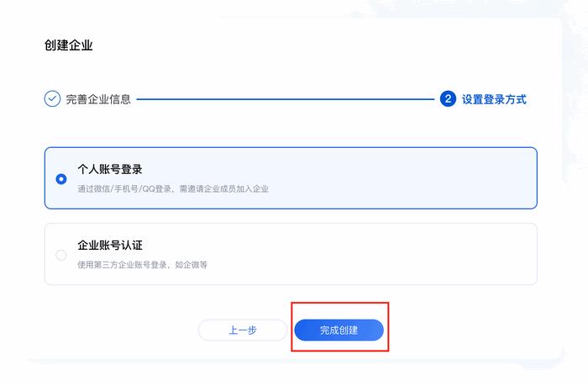Click the blue 完成创建 button

[x=339, y=330]
